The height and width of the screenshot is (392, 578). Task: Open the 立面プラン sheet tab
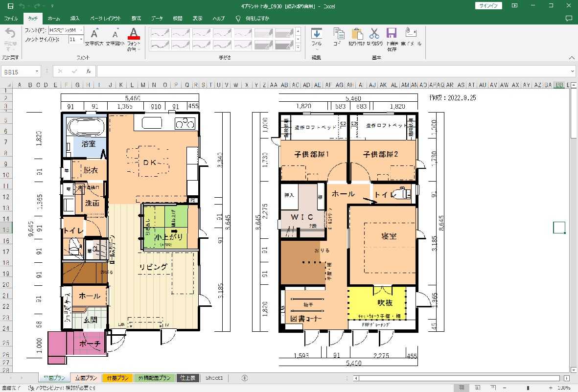coord(86,378)
